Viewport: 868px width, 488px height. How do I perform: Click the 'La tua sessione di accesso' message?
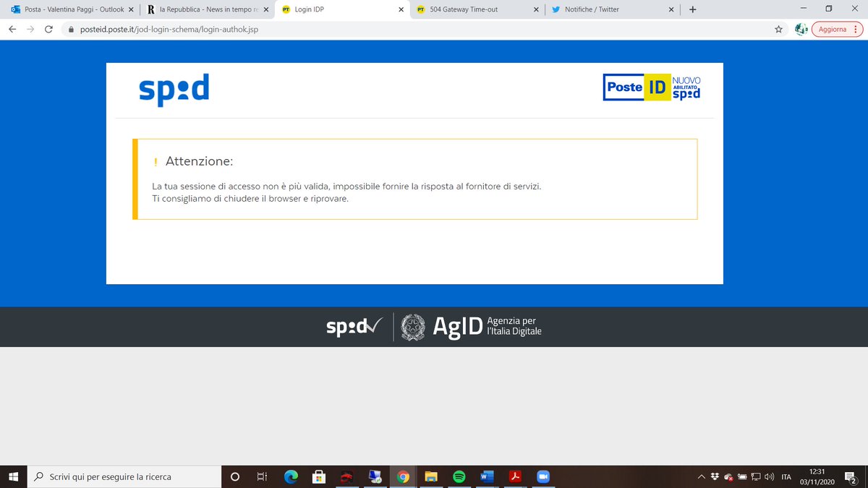[346, 187]
